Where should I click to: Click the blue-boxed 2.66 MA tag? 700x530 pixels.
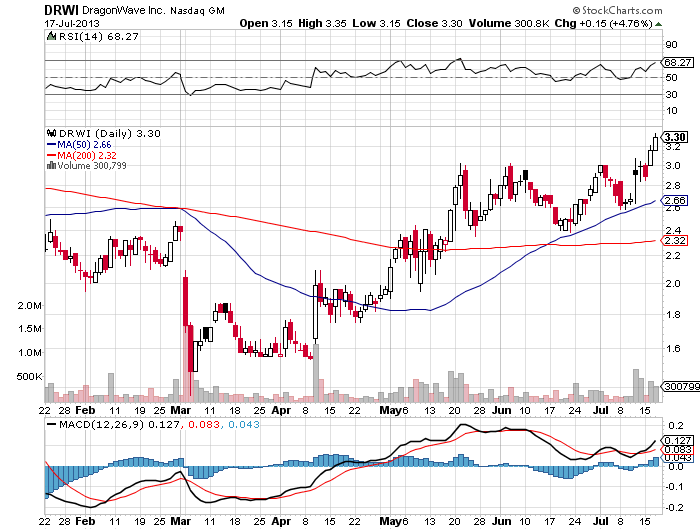(x=675, y=200)
